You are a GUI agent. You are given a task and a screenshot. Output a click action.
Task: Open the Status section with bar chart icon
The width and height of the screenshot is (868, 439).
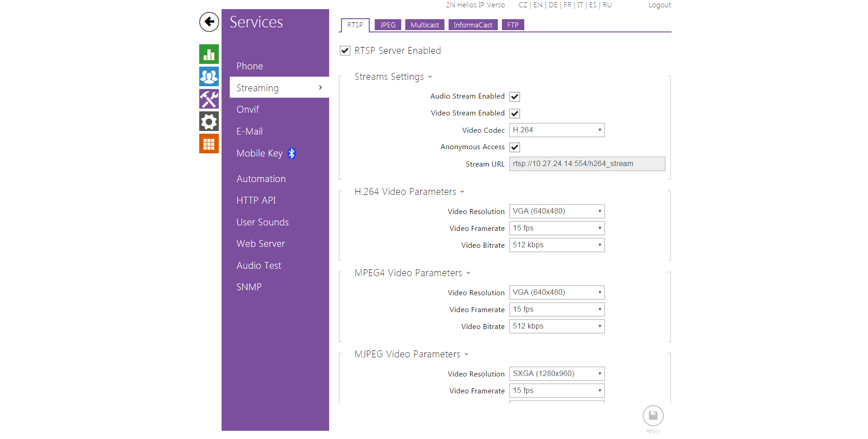point(209,54)
